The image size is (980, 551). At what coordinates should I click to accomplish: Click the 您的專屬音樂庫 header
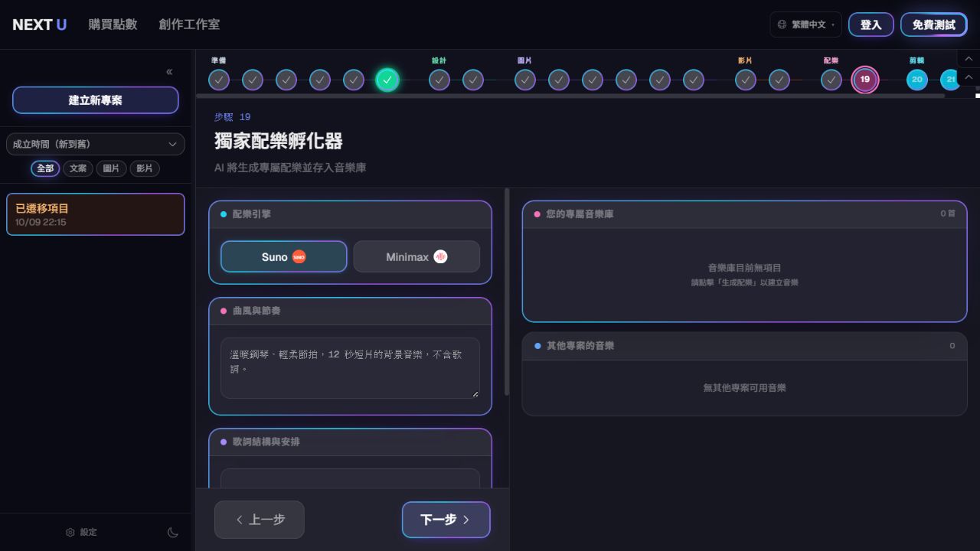click(x=744, y=214)
